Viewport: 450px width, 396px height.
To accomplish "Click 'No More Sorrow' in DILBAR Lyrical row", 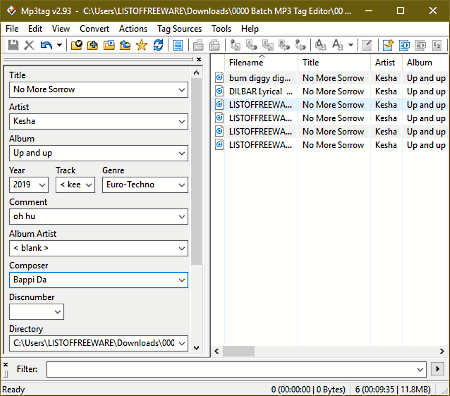I will tap(333, 91).
